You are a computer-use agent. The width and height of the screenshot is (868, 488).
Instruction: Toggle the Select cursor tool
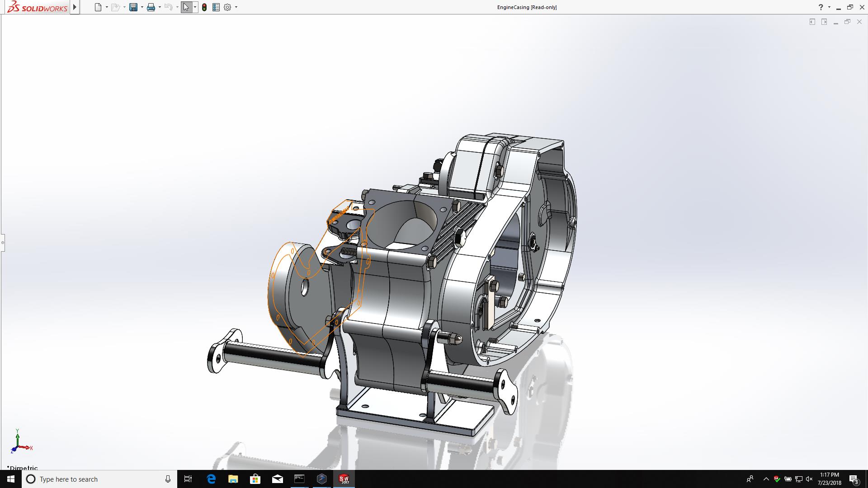tap(186, 7)
